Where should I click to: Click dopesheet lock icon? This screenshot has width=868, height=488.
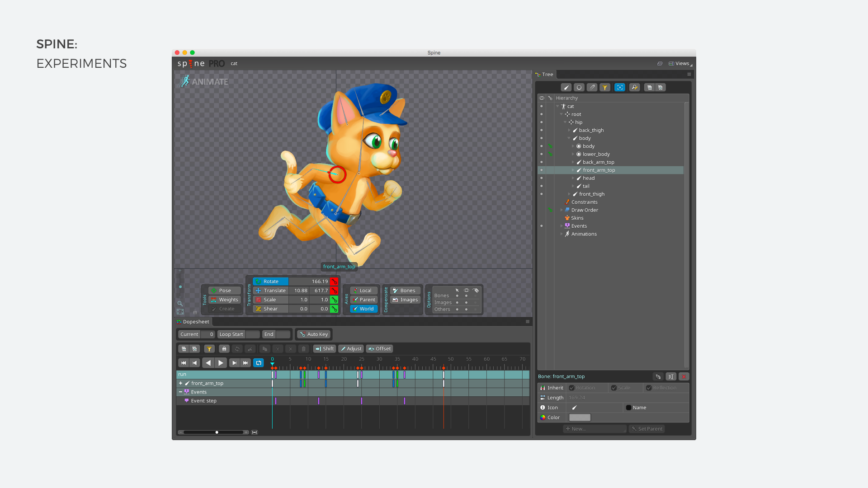[x=224, y=349]
